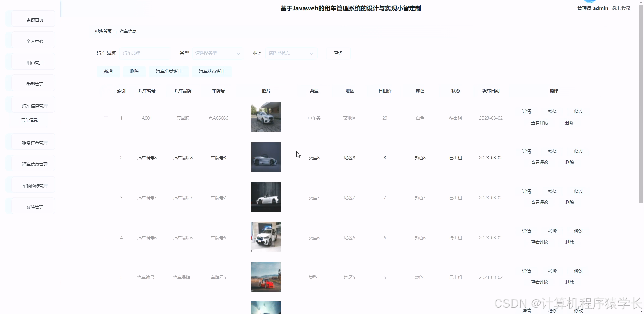The width and height of the screenshot is (644, 314).
Task: Open the 类型管理 type management section
Action: coord(34,84)
